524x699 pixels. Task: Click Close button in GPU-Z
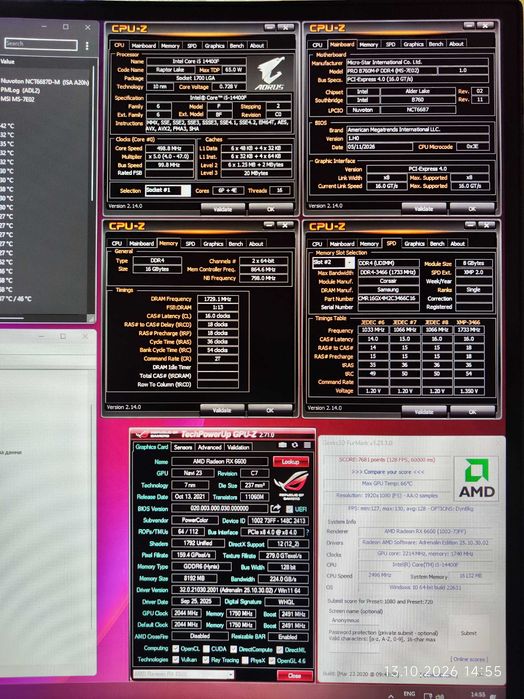click(x=294, y=675)
